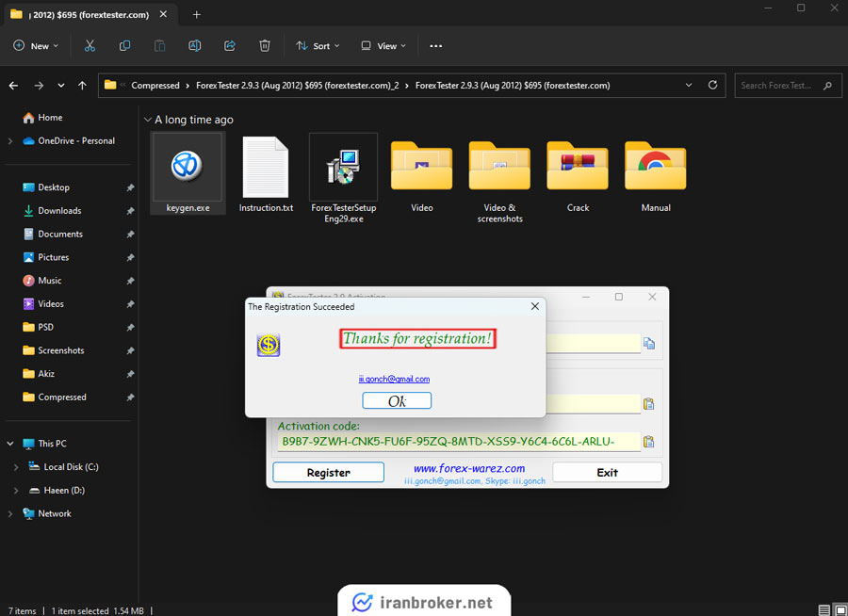Image resolution: width=848 pixels, height=616 pixels.
Task: Click the Rename icon in toolbar
Action: tap(195, 46)
